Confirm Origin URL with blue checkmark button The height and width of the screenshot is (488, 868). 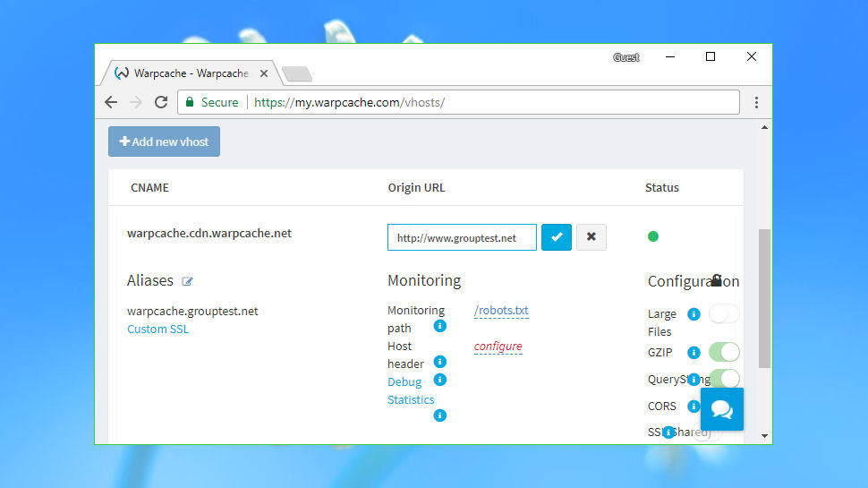557,237
